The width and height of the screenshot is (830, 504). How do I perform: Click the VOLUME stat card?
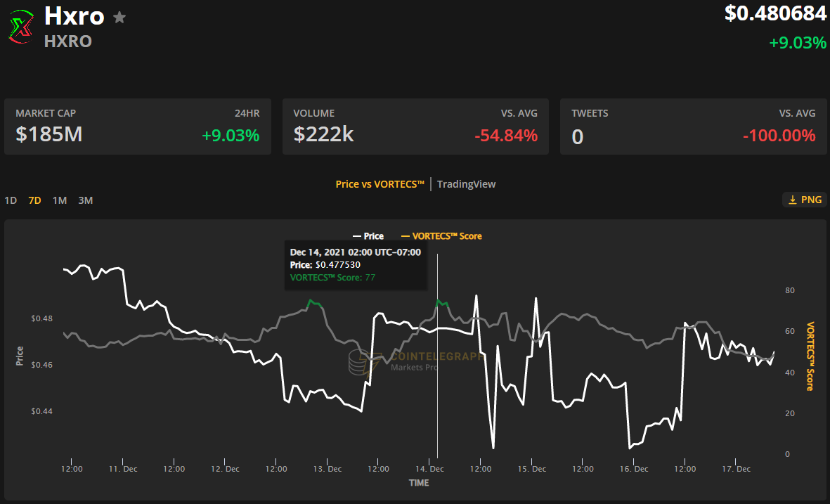(x=415, y=126)
